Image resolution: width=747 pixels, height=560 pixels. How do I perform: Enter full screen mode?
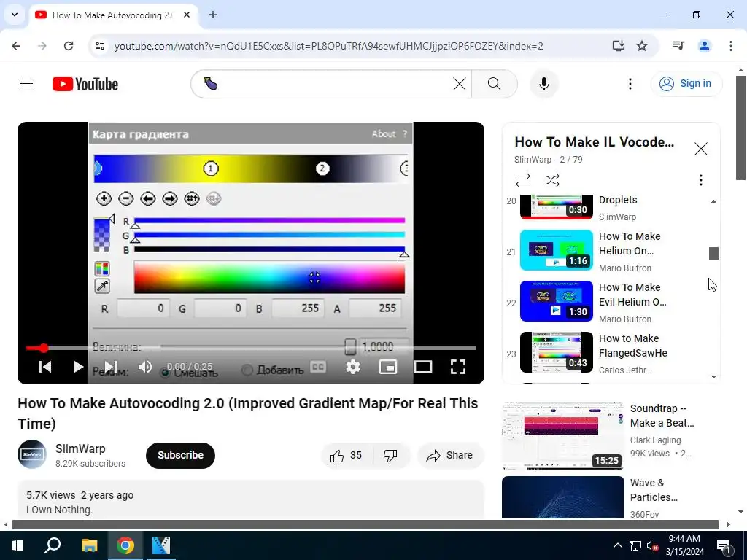point(458,367)
